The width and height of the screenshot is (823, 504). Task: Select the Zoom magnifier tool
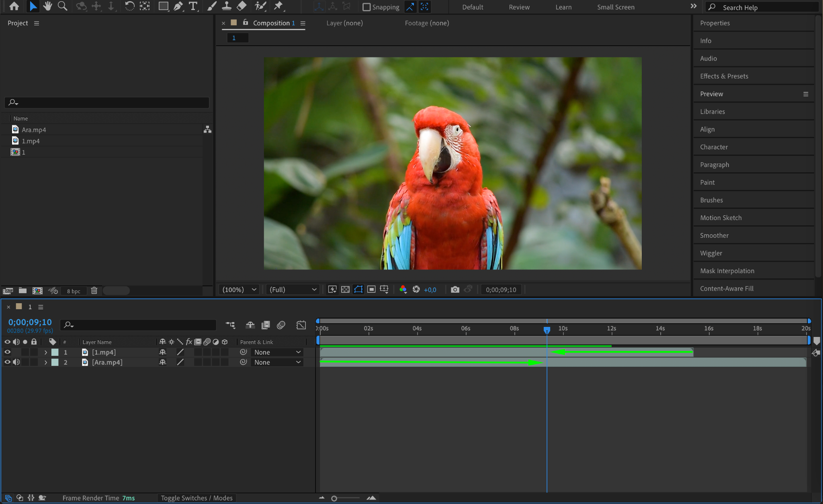click(62, 6)
